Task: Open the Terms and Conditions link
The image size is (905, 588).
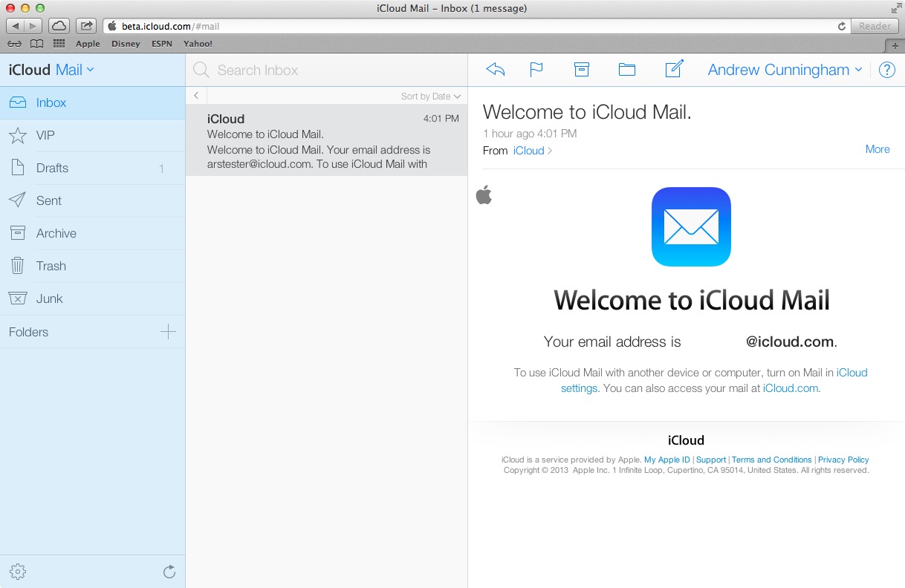Action: [771, 460]
